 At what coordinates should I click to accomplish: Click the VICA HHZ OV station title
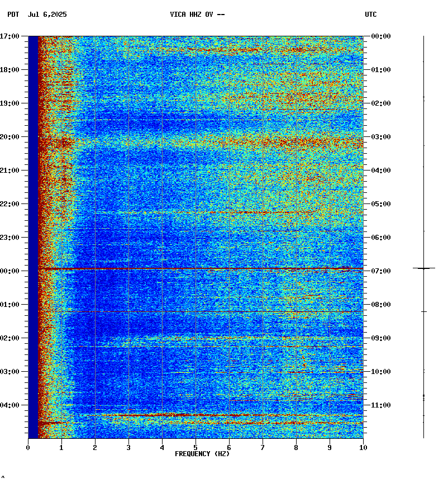click(197, 15)
